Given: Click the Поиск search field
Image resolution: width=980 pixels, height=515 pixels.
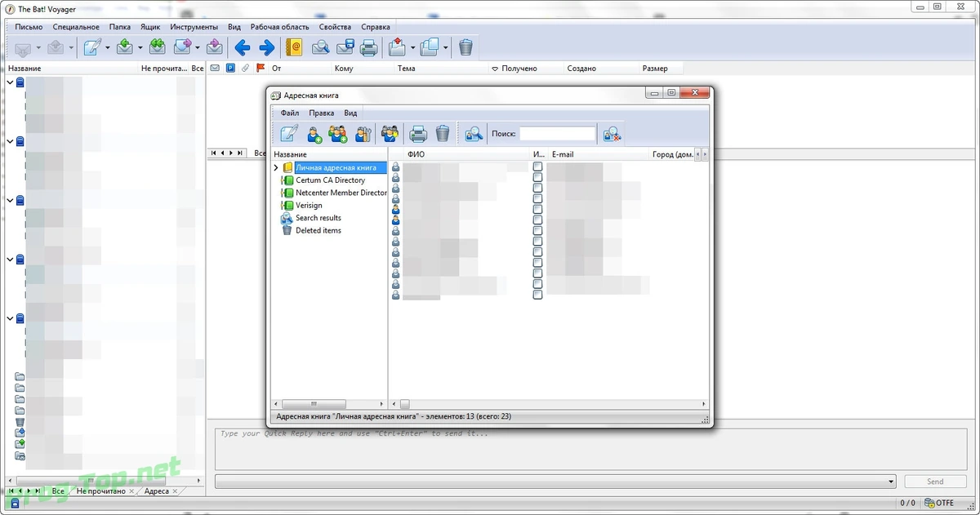Looking at the screenshot, I should 558,134.
